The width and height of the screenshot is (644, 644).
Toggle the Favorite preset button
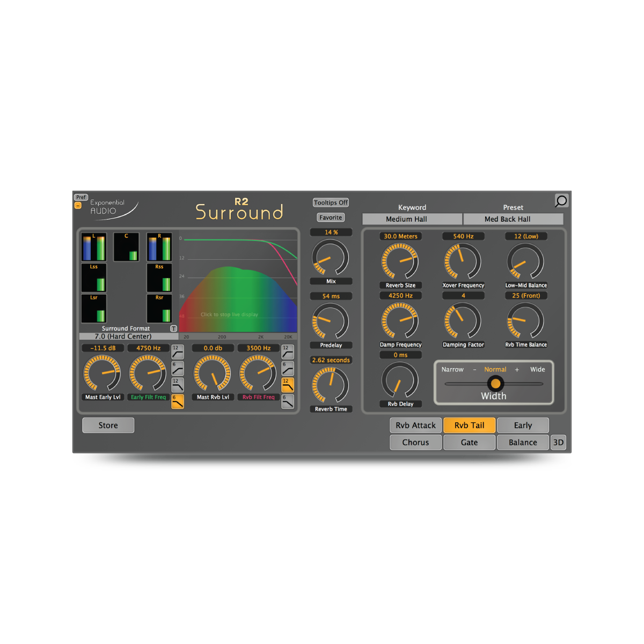[x=331, y=217]
